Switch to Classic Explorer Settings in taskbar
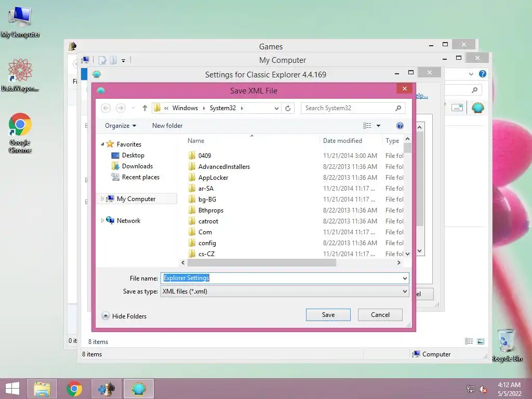 [x=138, y=389]
